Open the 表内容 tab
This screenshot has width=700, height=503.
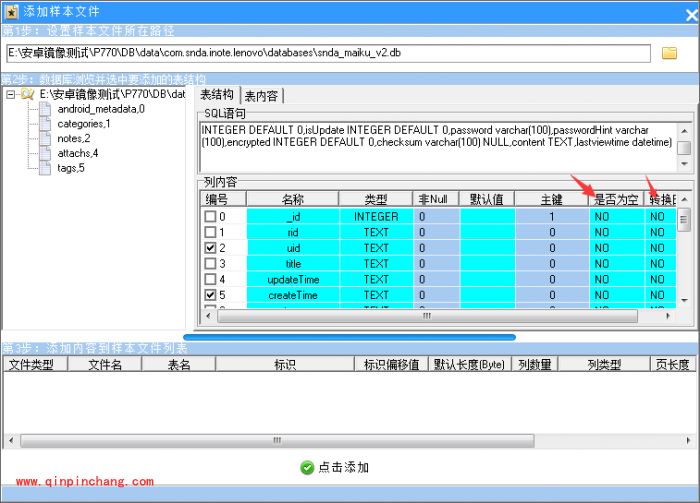[262, 96]
